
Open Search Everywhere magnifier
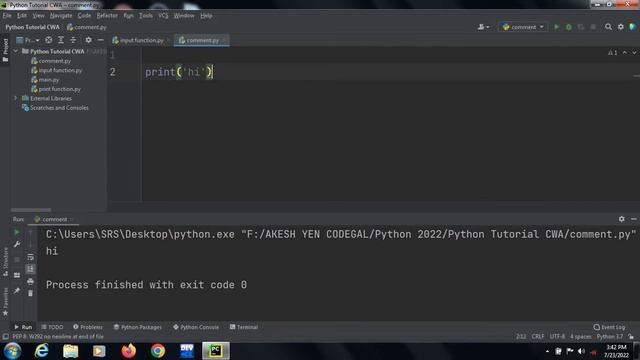click(x=608, y=27)
